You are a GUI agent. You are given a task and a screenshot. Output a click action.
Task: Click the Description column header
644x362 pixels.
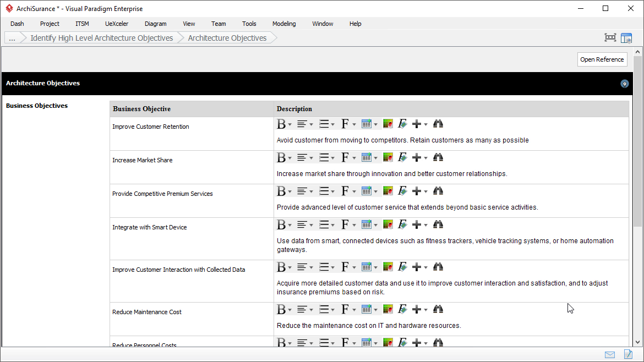click(x=451, y=109)
